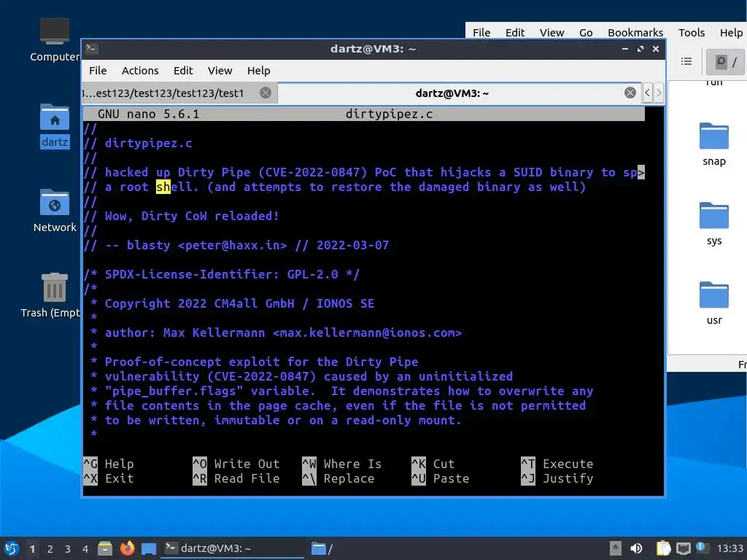Open file manager Go menu
The width and height of the screenshot is (747, 560).
click(586, 32)
